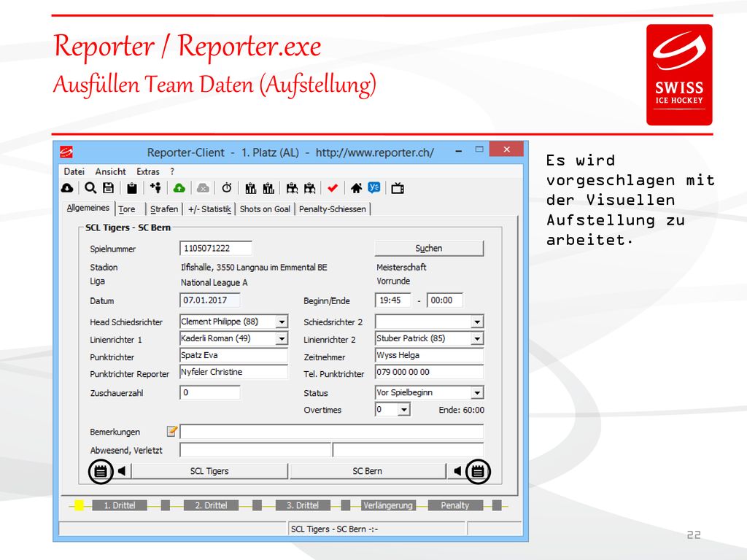Viewport: 747px width, 560px height.
Task: Switch to the Penalty-Schiessen tab
Action: click(333, 209)
